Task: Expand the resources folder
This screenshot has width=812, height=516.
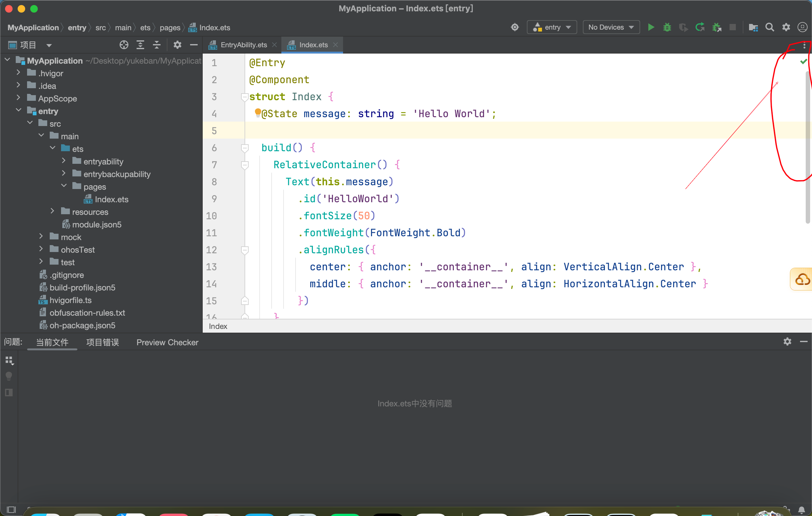Action: [x=52, y=211]
